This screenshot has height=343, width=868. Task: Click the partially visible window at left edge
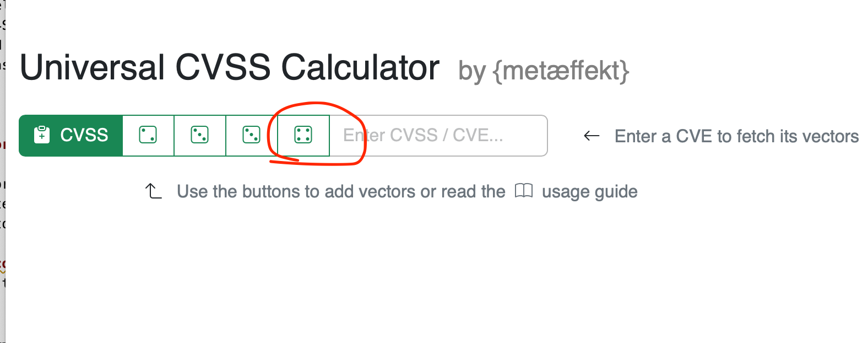pos(2,165)
